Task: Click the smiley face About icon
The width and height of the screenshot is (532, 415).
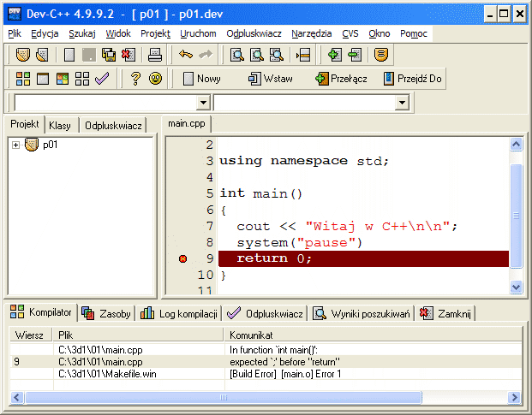Action: [x=155, y=79]
